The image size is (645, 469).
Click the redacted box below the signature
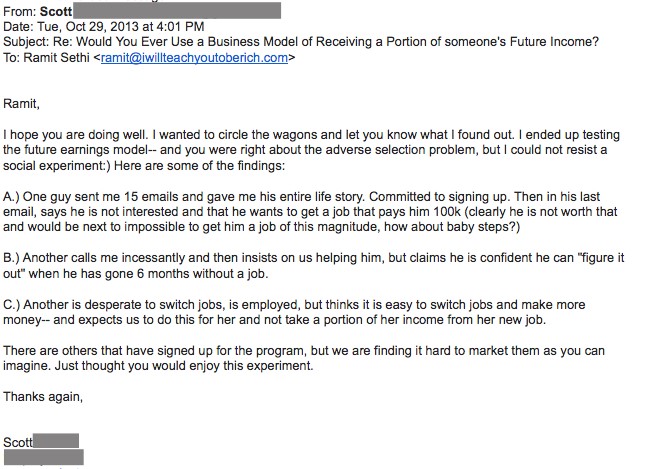click(44, 457)
